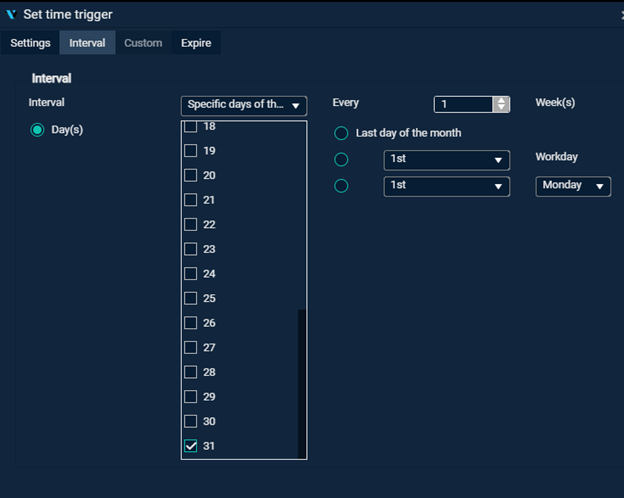This screenshot has width=624, height=498.
Task: Click the app logo icon in title bar
Action: tap(11, 14)
